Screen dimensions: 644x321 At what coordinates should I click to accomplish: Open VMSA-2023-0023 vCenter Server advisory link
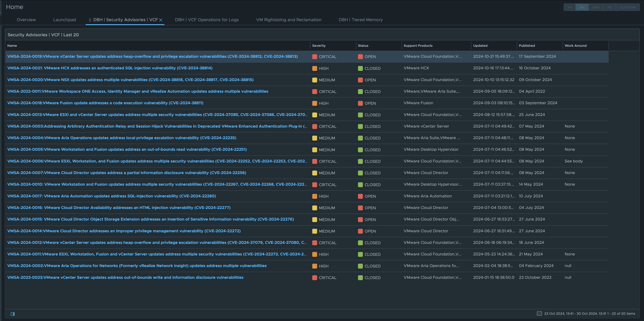click(x=125, y=278)
